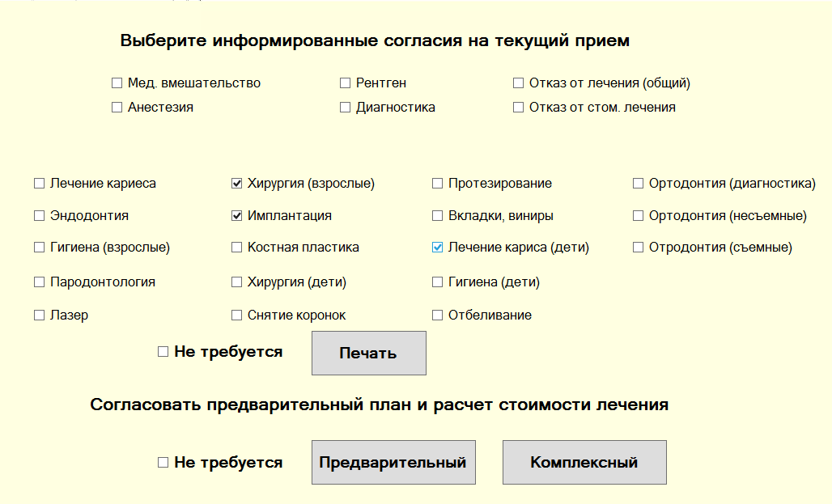Tick the Костная пластика checkbox

[x=236, y=248]
